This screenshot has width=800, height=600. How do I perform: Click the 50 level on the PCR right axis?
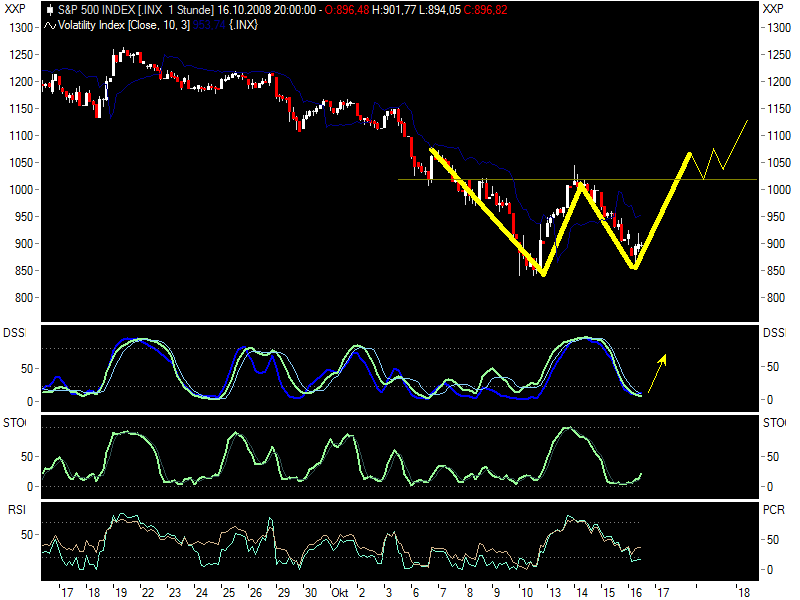773,540
